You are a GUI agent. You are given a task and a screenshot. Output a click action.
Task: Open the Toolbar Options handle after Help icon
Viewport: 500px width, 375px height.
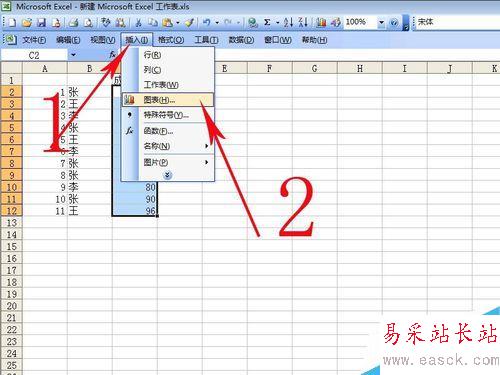pos(406,23)
